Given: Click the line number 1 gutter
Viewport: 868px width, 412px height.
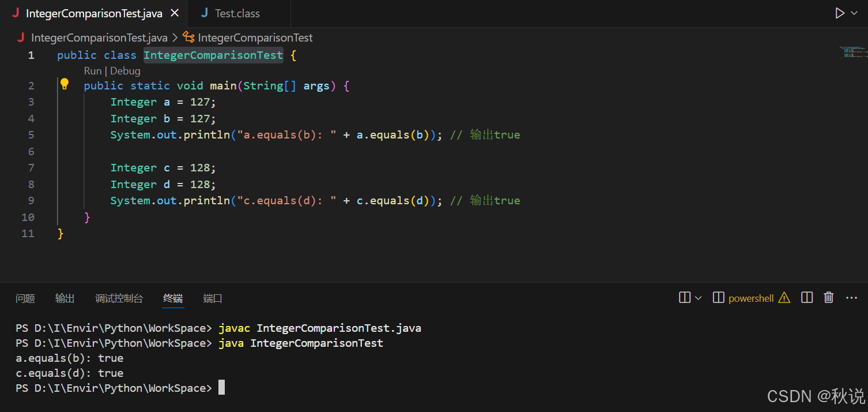Looking at the screenshot, I should coord(31,55).
